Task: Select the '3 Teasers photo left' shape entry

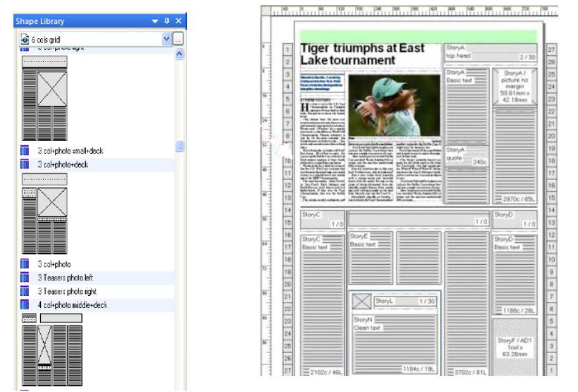Action: (x=97, y=278)
